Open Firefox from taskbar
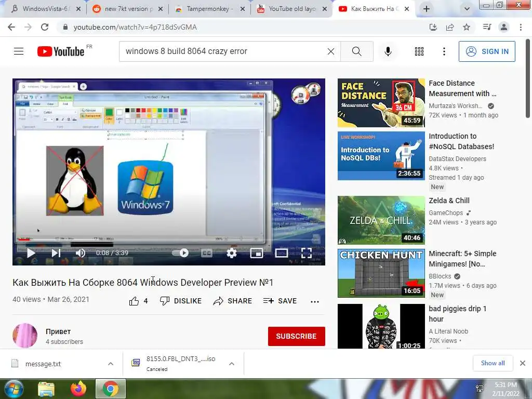The image size is (532, 399). 78,389
